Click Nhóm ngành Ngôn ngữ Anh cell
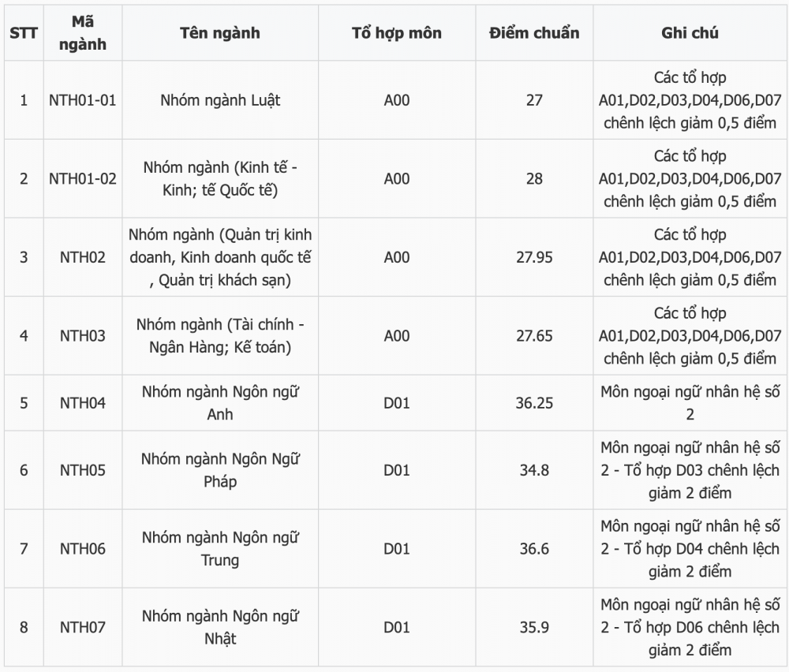This screenshot has width=789, height=672. point(220,403)
